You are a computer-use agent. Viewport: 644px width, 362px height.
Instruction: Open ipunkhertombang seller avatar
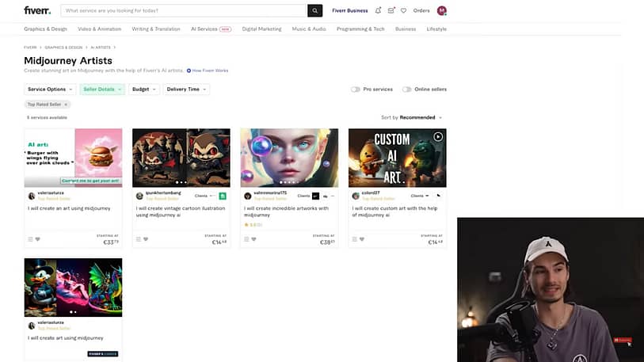[x=139, y=196]
